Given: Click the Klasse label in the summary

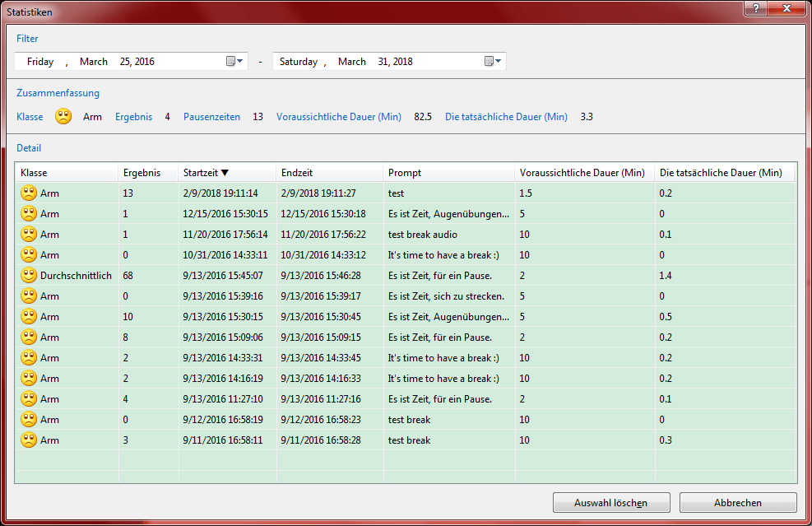Looking at the screenshot, I should pos(30,117).
